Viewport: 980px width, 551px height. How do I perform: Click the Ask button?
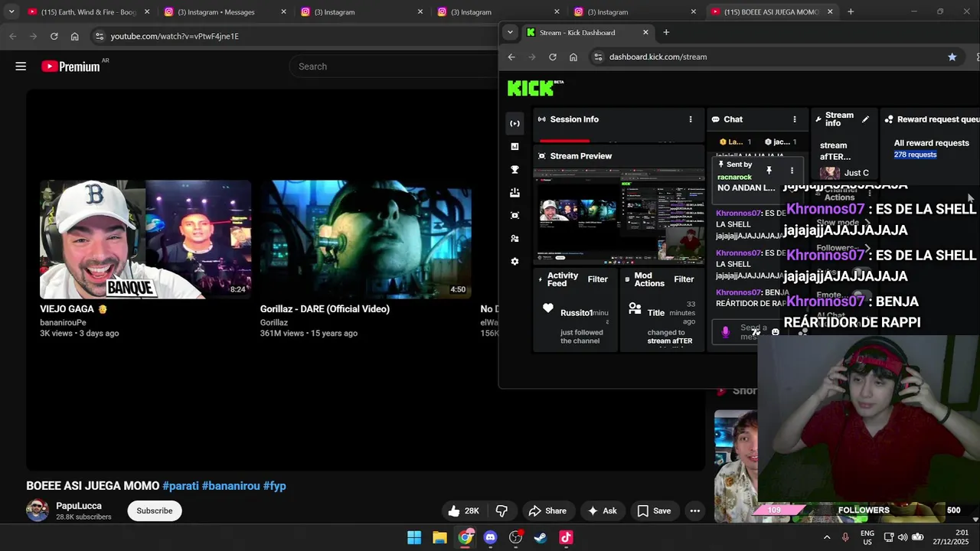click(x=602, y=511)
